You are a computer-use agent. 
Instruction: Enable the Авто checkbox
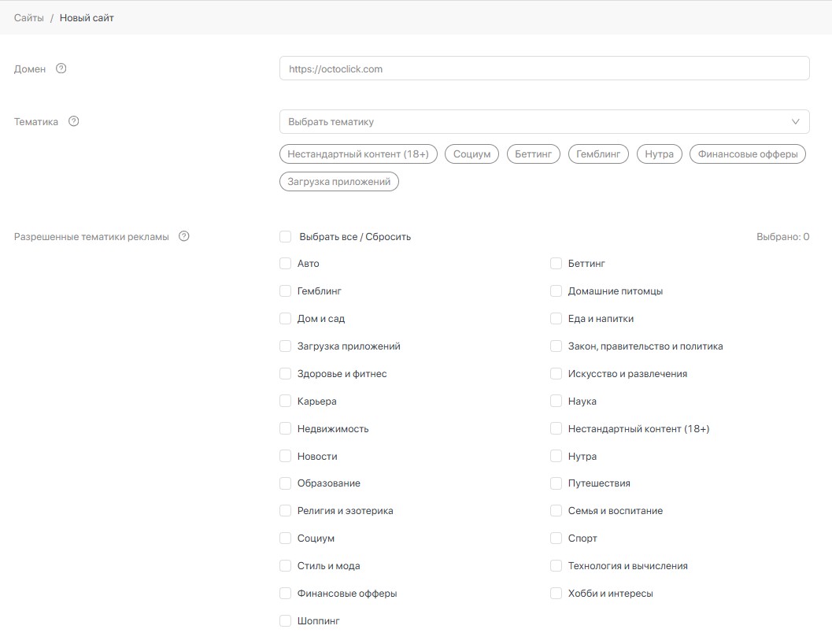click(x=286, y=264)
